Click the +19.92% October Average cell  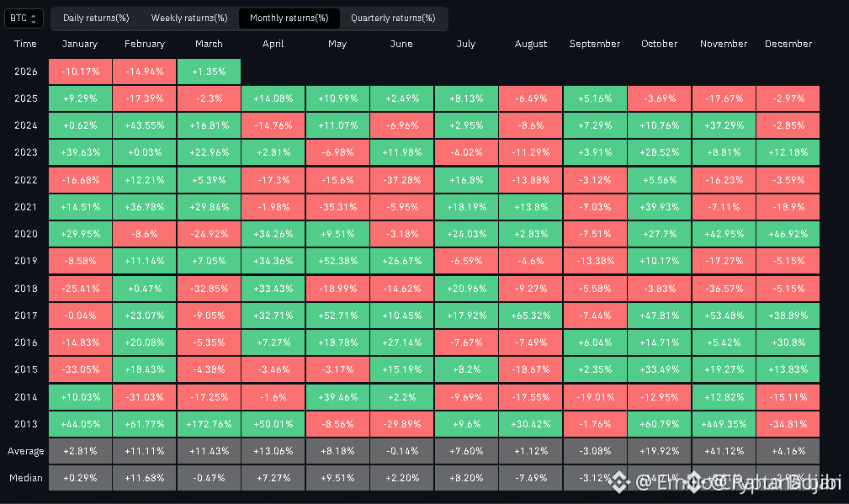[x=660, y=452]
